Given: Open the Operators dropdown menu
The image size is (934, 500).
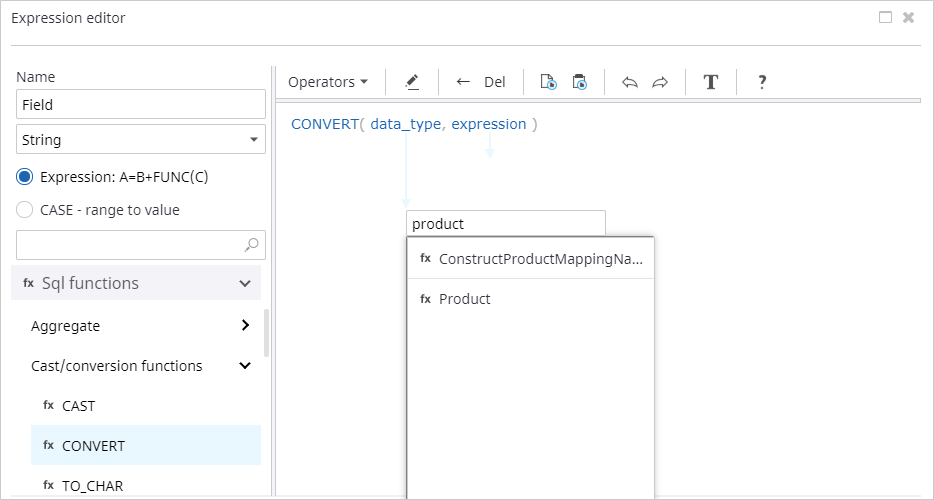Looking at the screenshot, I should (328, 82).
